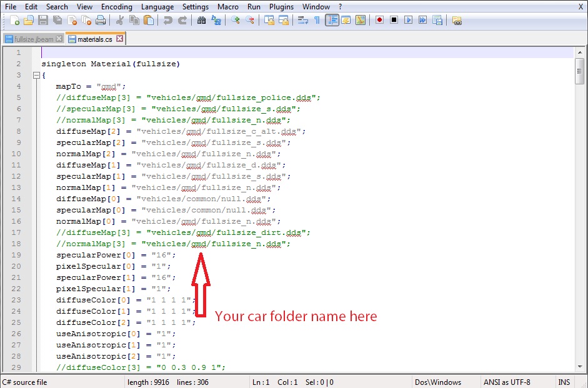Redo the last undone edit
588x388 pixels.
point(182,20)
